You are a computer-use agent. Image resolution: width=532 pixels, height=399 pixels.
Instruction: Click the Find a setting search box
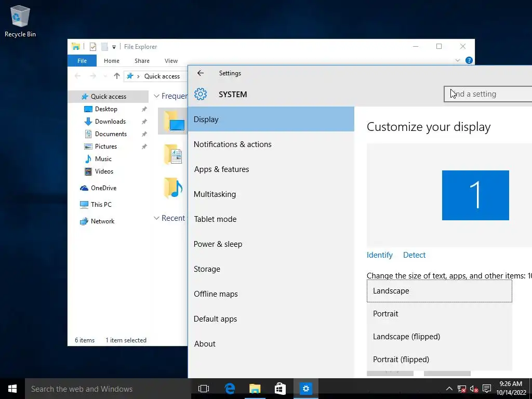tap(488, 94)
